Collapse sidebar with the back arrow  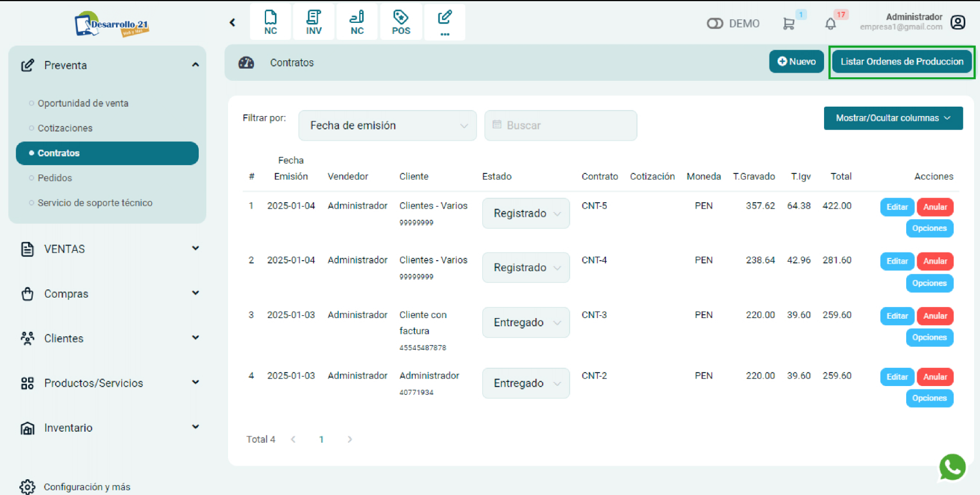(233, 22)
